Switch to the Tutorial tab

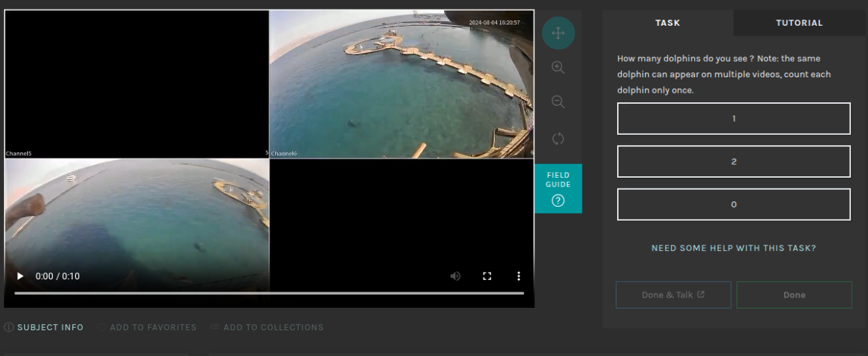pyautogui.click(x=800, y=23)
